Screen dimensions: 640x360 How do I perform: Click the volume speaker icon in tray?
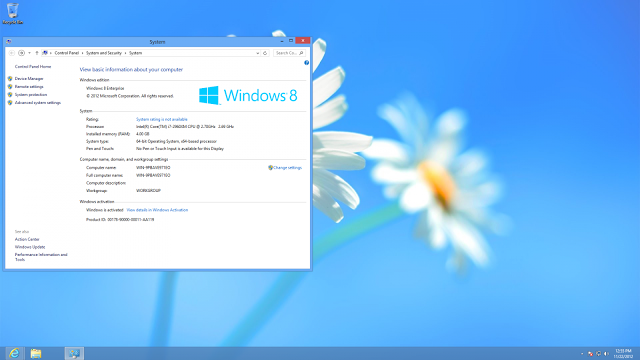click(606, 353)
